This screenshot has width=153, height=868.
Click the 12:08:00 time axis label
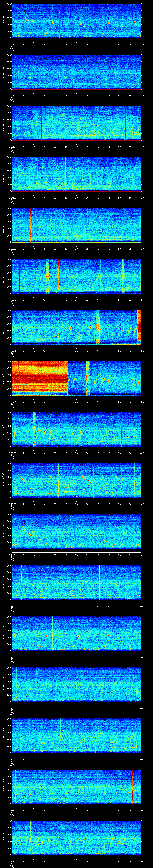click(12, 402)
